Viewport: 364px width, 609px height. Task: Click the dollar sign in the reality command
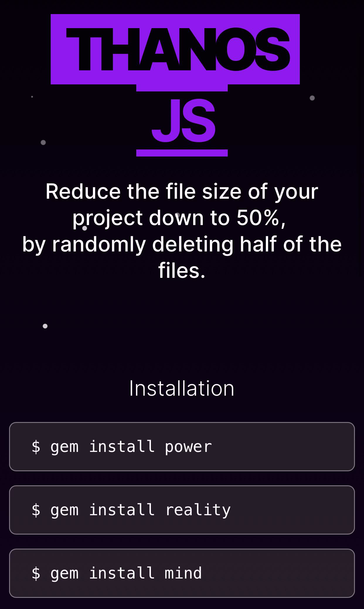point(36,510)
